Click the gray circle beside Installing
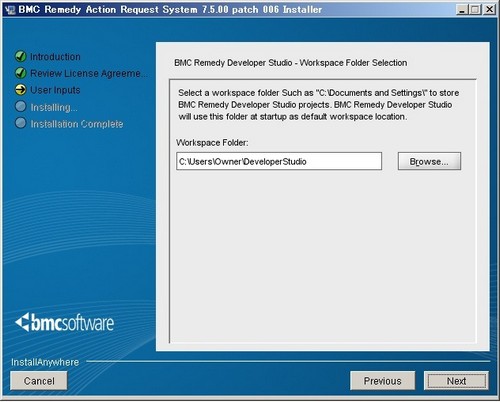 click(21, 106)
